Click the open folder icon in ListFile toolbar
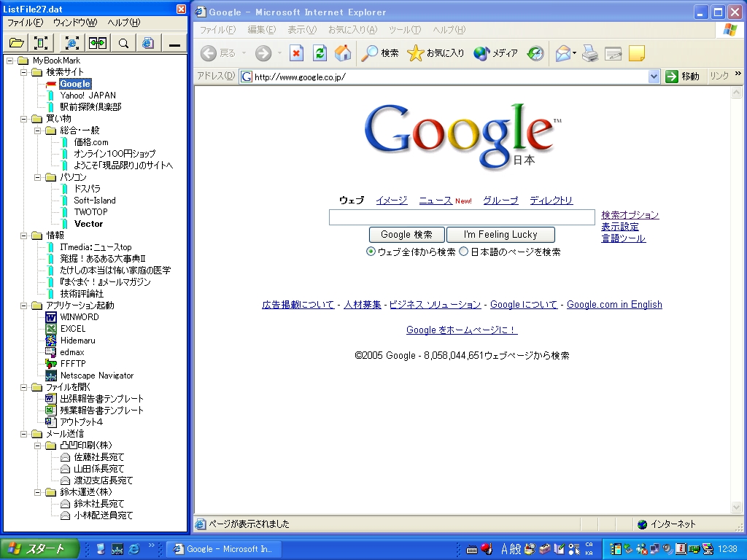Image resolution: width=747 pixels, height=560 pixels. coord(16,43)
